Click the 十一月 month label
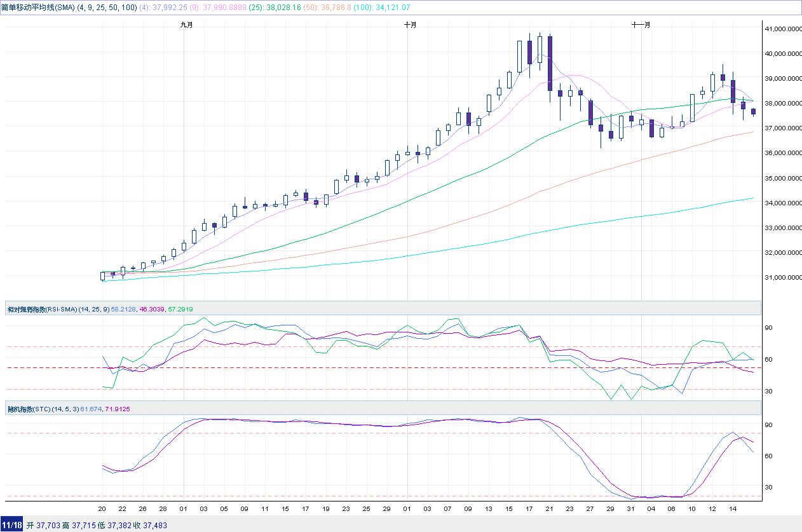This screenshot has width=802, height=532. (641, 25)
